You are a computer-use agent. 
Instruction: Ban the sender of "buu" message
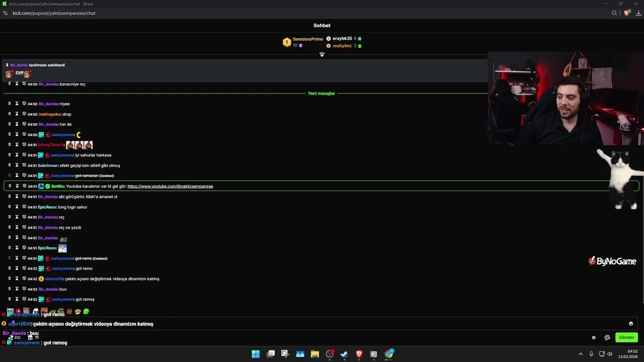(24, 289)
